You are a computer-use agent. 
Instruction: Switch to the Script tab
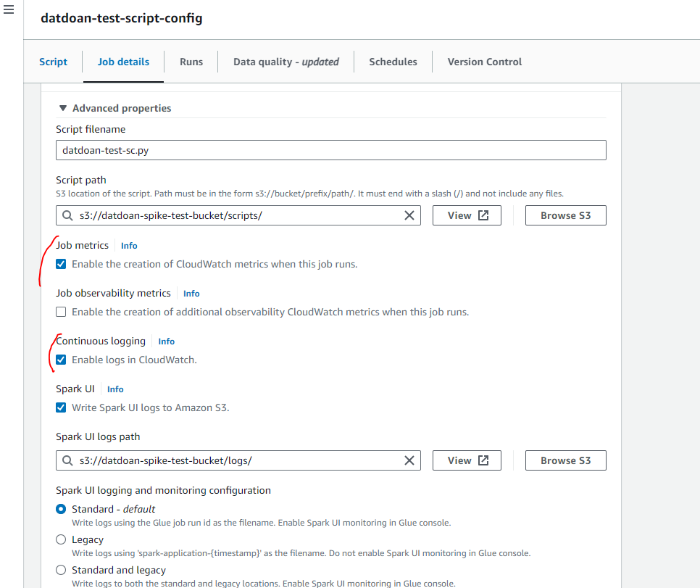click(53, 62)
